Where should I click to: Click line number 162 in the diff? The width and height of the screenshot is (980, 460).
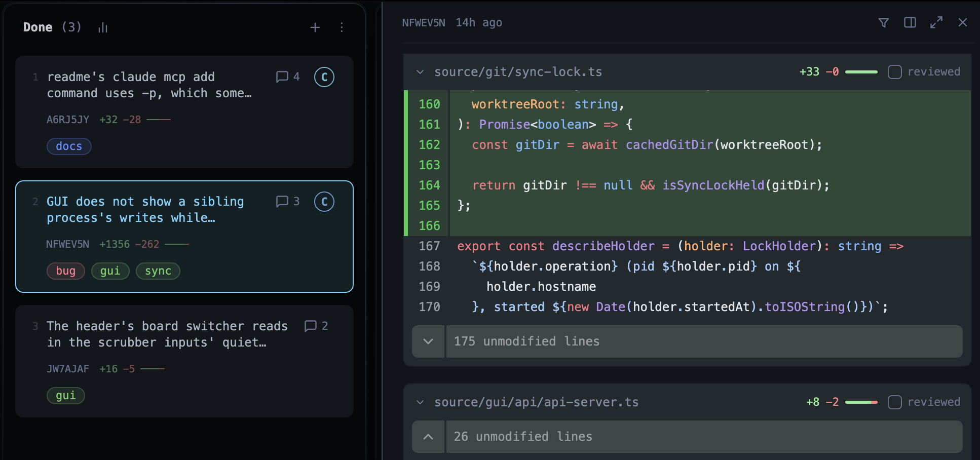coord(429,145)
